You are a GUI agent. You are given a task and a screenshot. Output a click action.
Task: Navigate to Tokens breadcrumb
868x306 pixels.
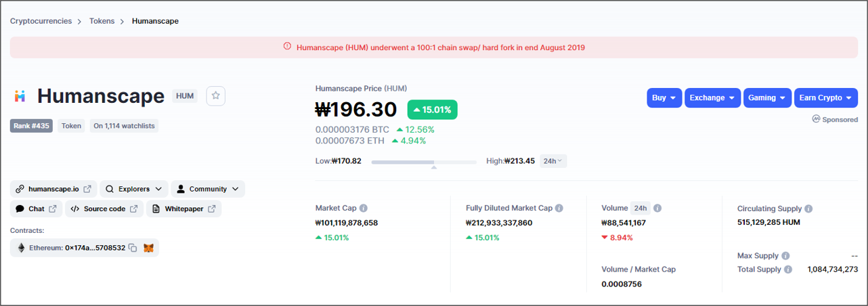click(x=102, y=21)
